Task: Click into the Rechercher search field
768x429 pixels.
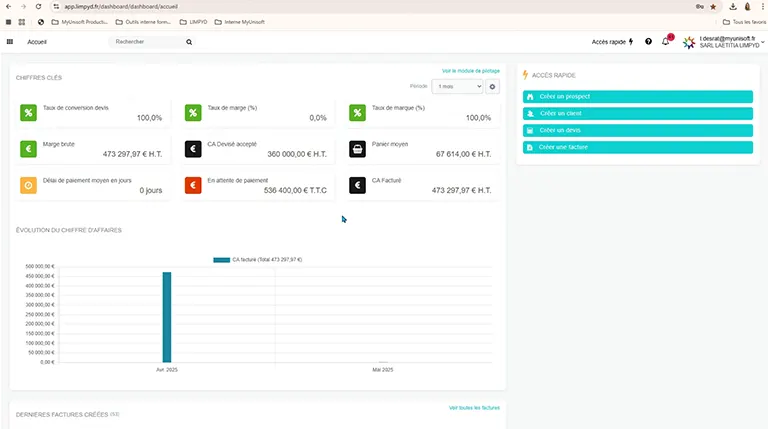Action: coord(145,42)
